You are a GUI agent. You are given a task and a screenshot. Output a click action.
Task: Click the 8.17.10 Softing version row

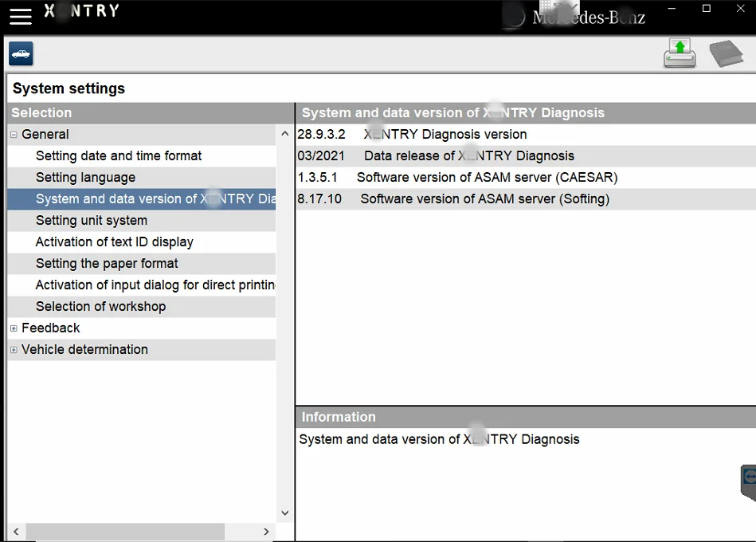pyautogui.click(x=526, y=198)
